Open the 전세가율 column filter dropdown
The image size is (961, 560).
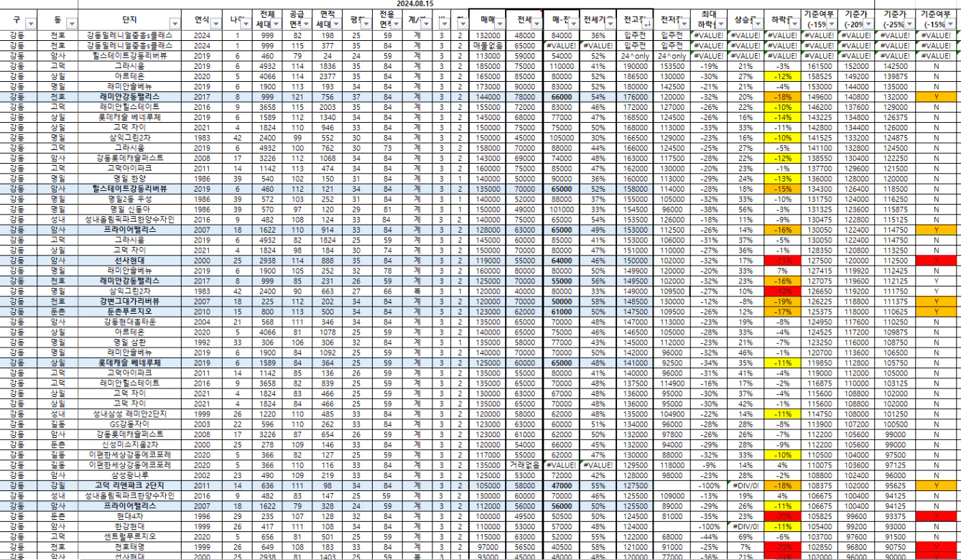(610, 23)
